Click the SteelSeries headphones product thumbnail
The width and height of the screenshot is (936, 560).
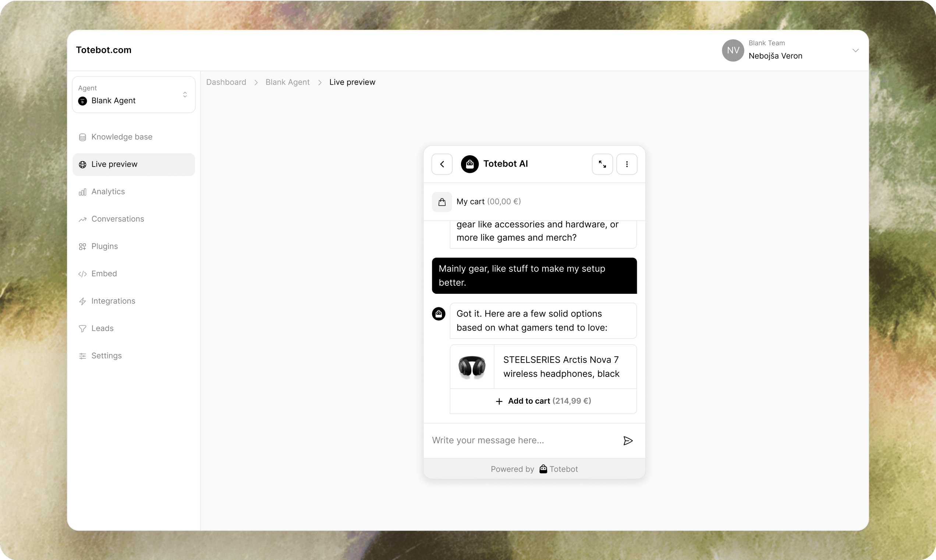pyautogui.click(x=472, y=367)
